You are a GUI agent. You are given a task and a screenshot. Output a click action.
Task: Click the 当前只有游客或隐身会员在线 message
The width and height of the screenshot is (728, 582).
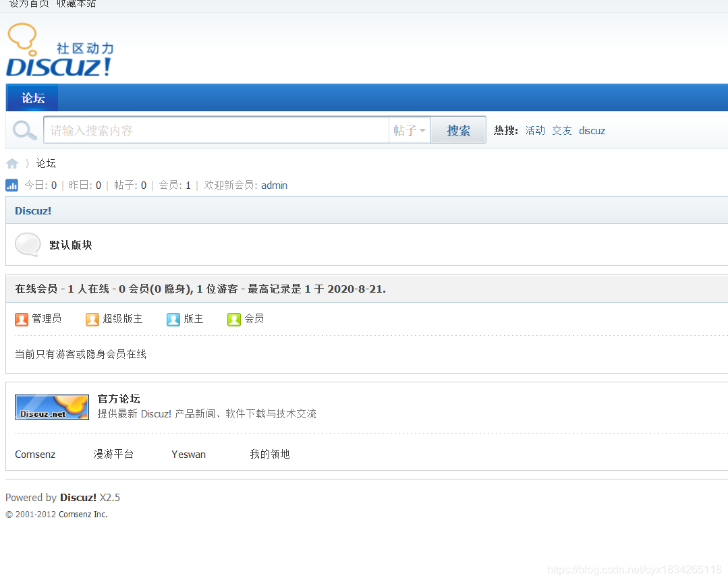(x=81, y=354)
